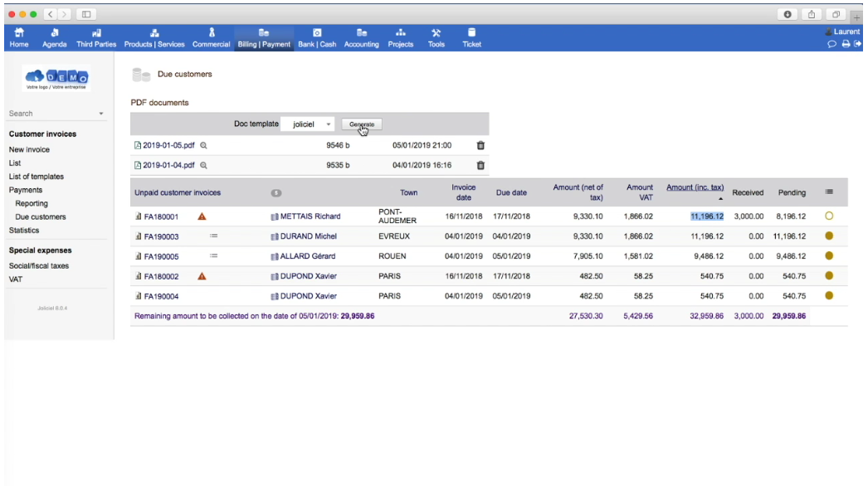Screen dimensions: 868x491
Task: Click warning triangle icon next to FA180001
Action: click(x=202, y=216)
